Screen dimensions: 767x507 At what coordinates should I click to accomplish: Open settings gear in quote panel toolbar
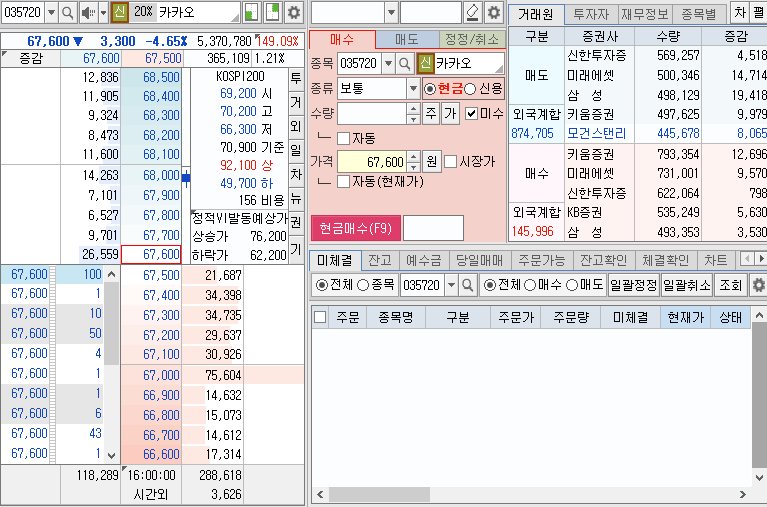294,12
